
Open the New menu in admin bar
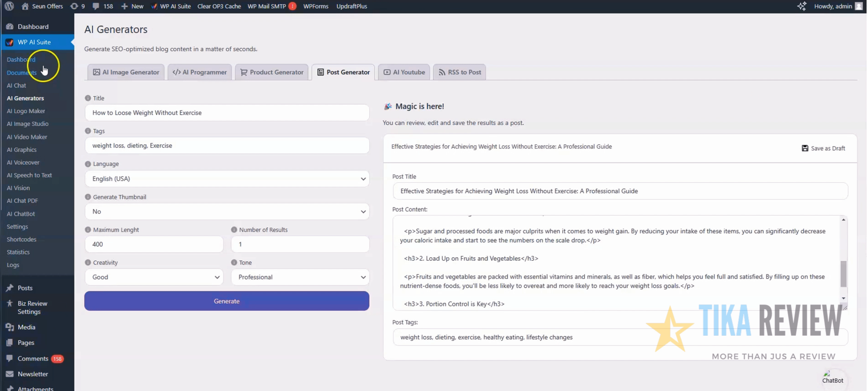tap(132, 6)
